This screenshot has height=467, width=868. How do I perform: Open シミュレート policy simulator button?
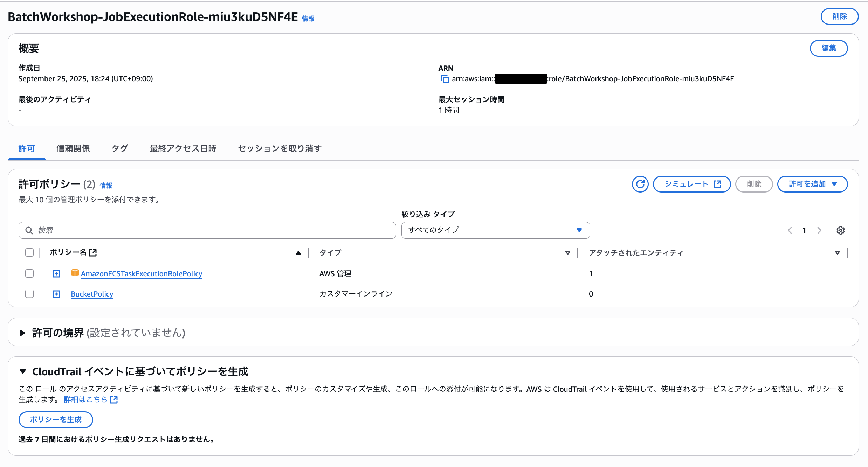pos(692,184)
